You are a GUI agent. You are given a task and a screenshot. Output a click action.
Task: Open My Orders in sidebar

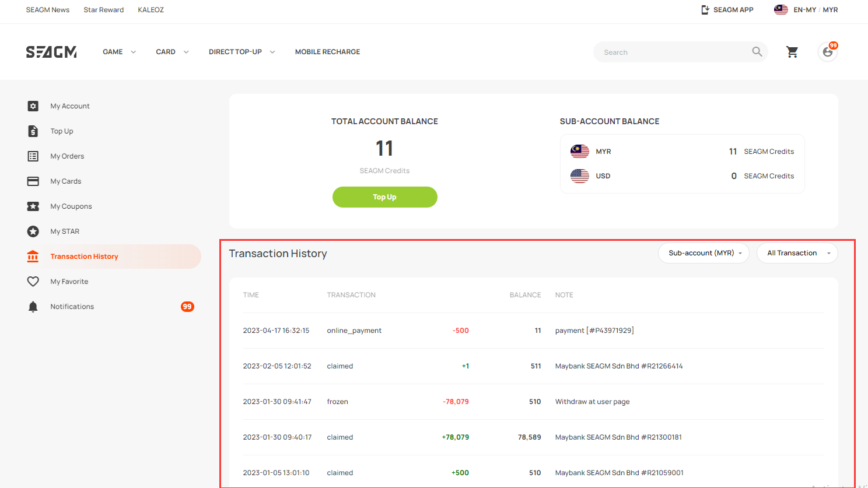[x=67, y=156]
